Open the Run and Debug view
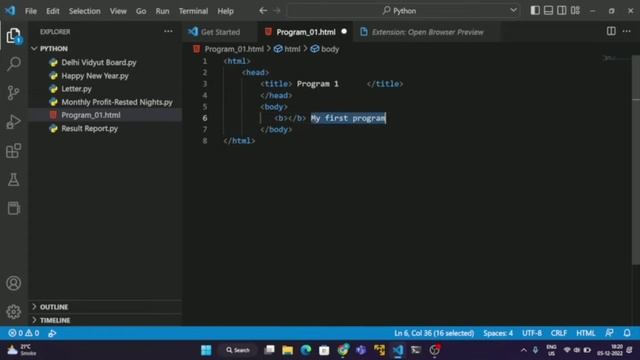 click(13, 122)
